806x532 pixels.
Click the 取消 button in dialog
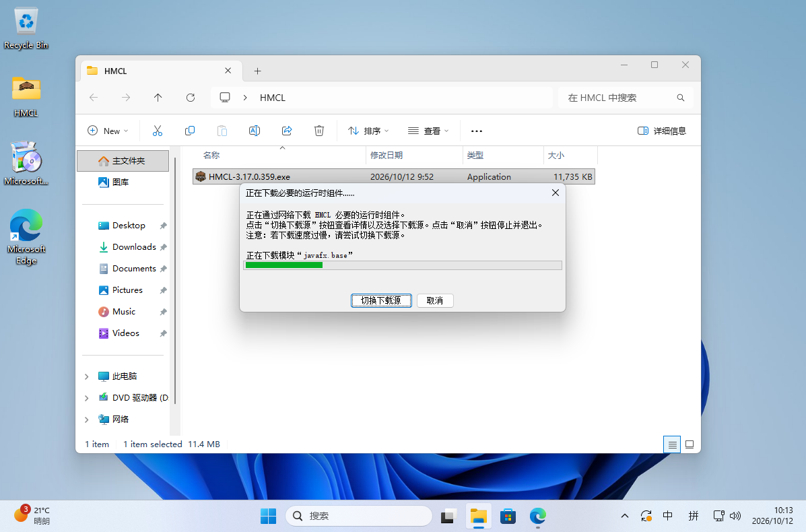[x=435, y=301]
